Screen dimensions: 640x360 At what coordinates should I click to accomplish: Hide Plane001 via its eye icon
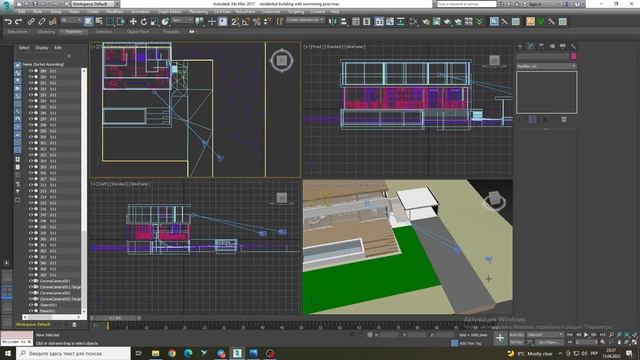coord(31,311)
